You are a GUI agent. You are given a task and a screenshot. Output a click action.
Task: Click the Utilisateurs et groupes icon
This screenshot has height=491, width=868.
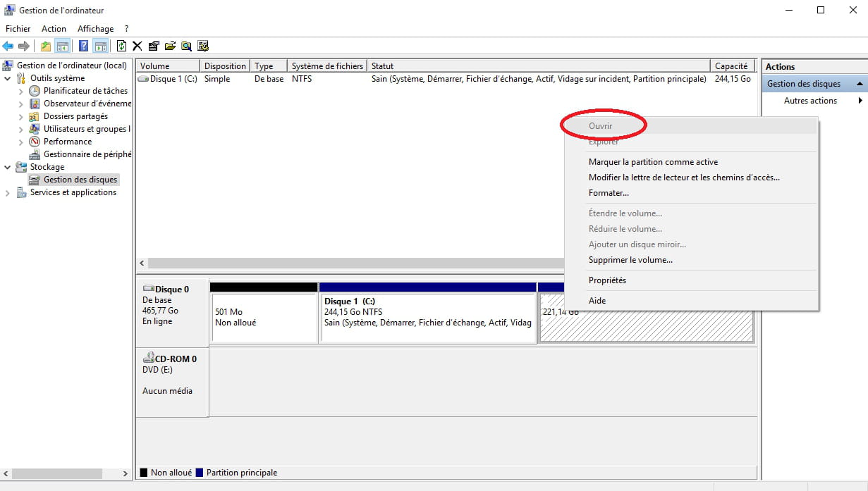[35, 129]
